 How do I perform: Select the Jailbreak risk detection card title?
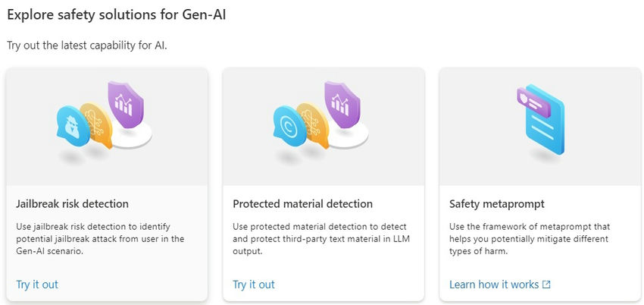click(x=72, y=203)
